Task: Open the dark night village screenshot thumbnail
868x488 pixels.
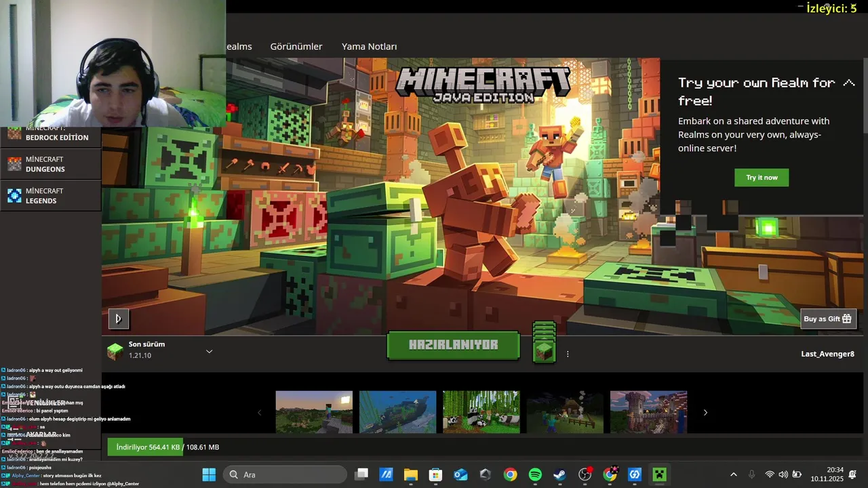Action: coord(565,412)
